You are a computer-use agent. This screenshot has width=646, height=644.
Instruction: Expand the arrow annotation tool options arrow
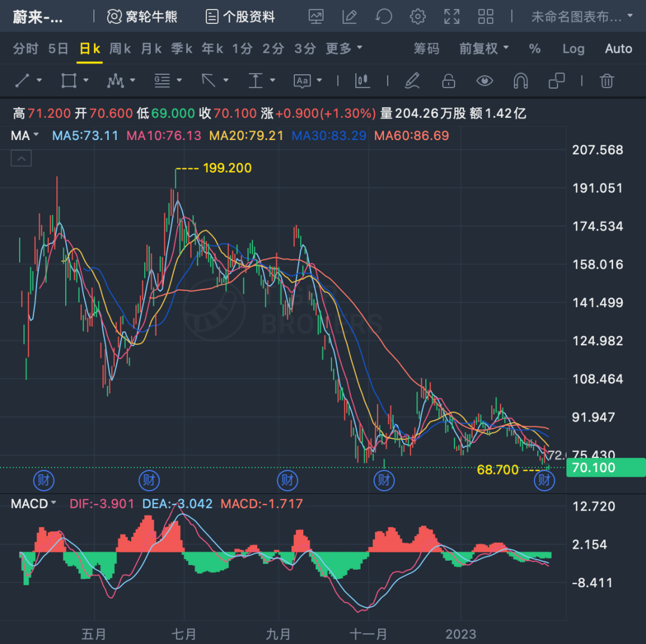pos(226,80)
